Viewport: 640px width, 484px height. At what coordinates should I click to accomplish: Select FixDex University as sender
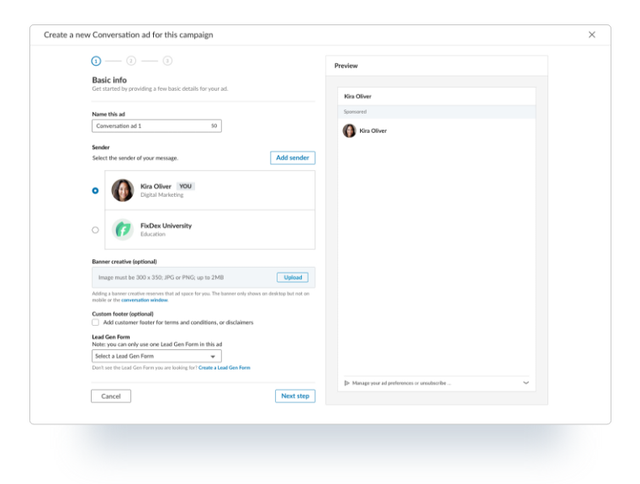(x=95, y=230)
